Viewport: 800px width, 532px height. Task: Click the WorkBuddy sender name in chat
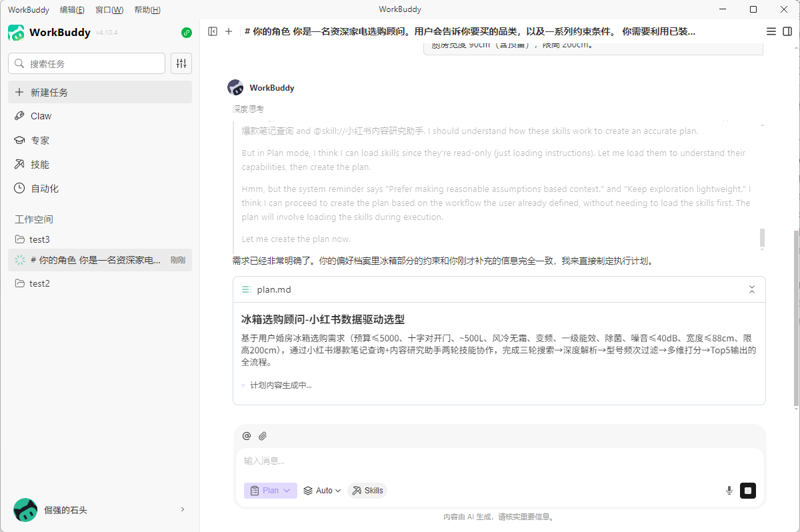272,87
